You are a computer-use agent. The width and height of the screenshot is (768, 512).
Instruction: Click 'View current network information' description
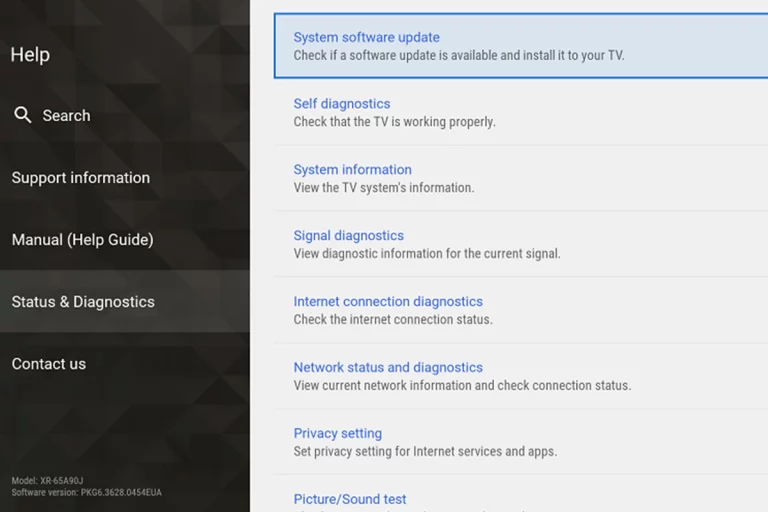[x=462, y=385]
